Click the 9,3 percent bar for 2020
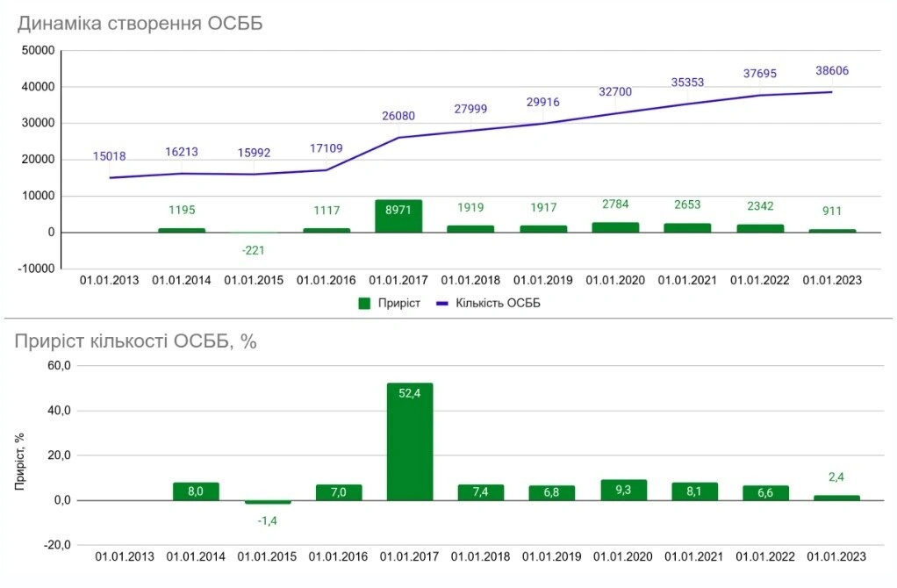897x588 pixels. tap(623, 490)
